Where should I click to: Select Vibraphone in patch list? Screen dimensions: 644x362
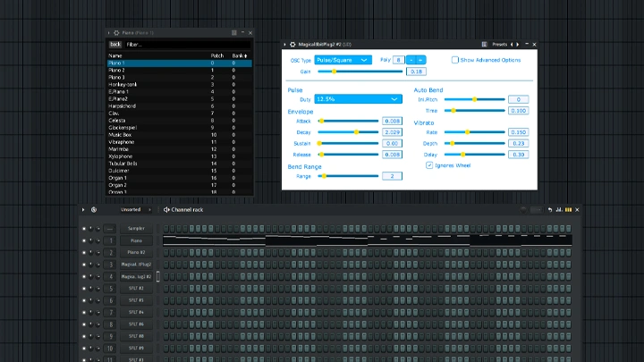180,142
